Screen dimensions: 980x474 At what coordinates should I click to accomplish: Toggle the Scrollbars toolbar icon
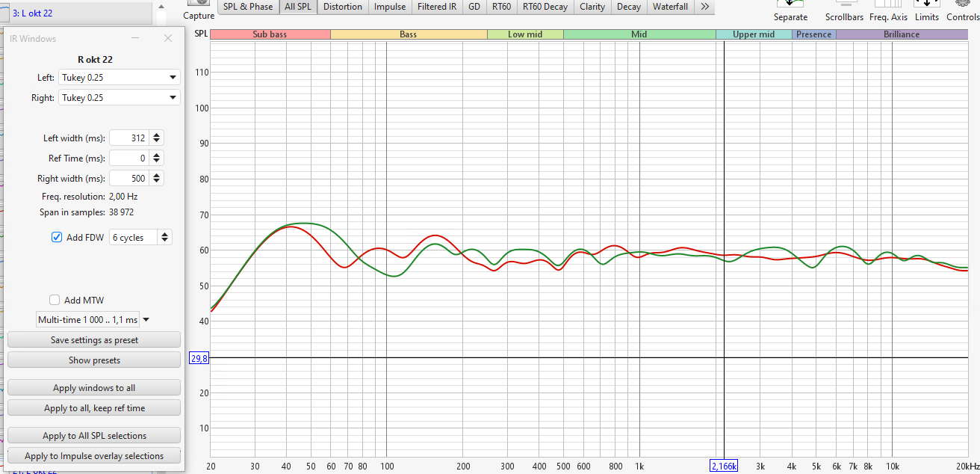[844, 4]
